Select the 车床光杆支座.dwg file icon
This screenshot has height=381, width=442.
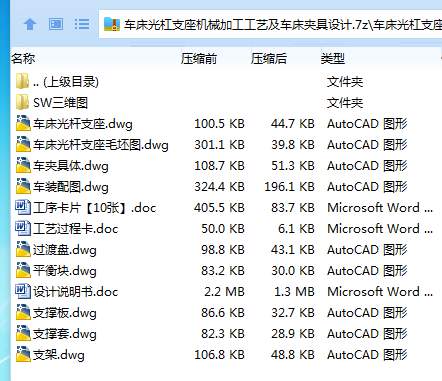tap(23, 123)
